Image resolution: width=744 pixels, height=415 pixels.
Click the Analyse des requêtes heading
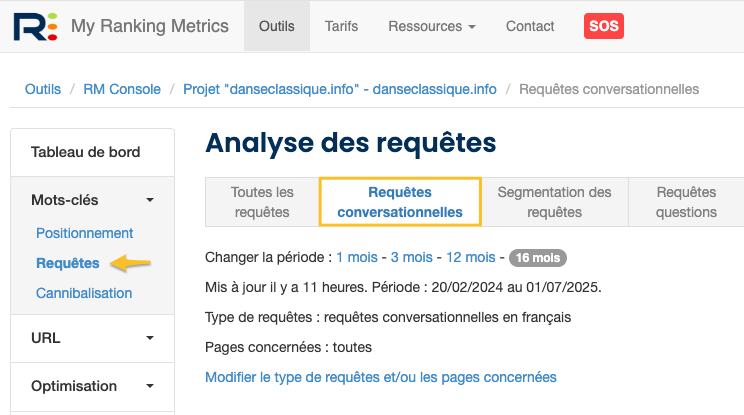[x=351, y=142]
